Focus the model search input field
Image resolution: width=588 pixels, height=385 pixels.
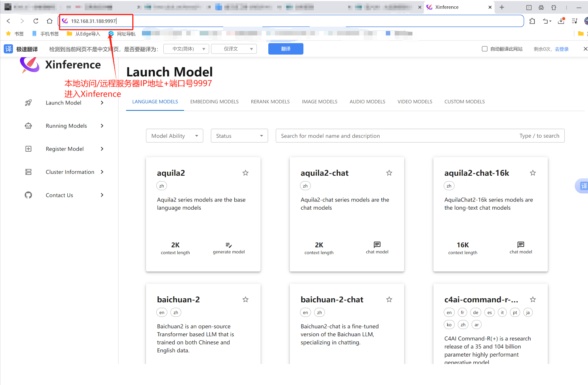coord(420,136)
